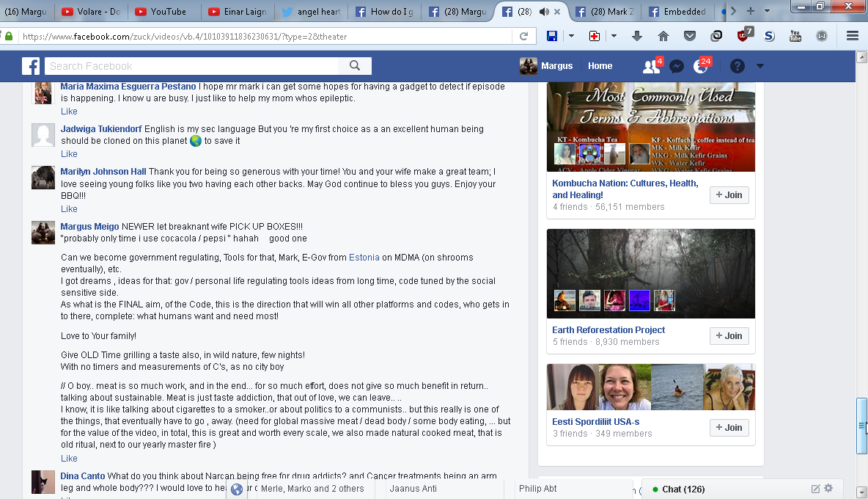Switch to the Einar Laign tab
The image size is (868, 499).
click(x=237, y=11)
